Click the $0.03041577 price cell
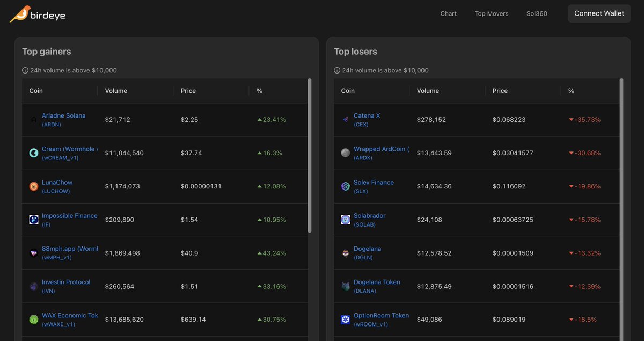This screenshot has width=644, height=341. pos(513,153)
